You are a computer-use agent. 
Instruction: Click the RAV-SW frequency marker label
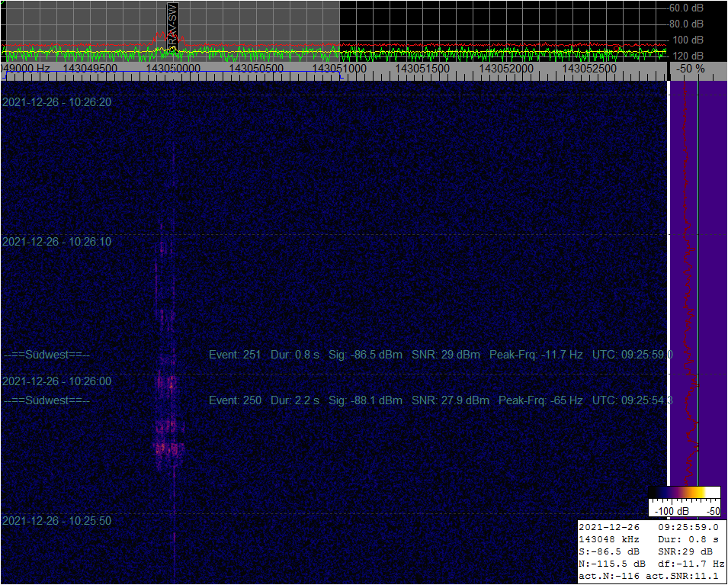pos(173,24)
